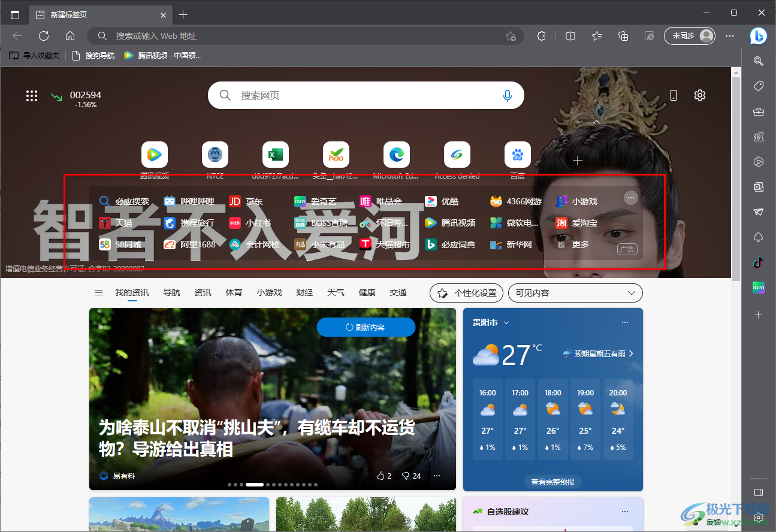This screenshot has height=532, width=776.
Task: Click the browser address bar
Action: click(x=306, y=36)
